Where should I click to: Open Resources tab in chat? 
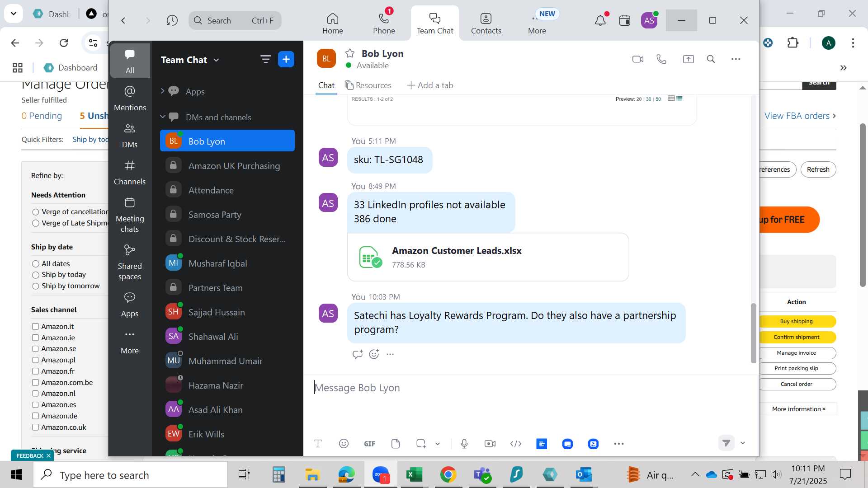[x=368, y=85]
